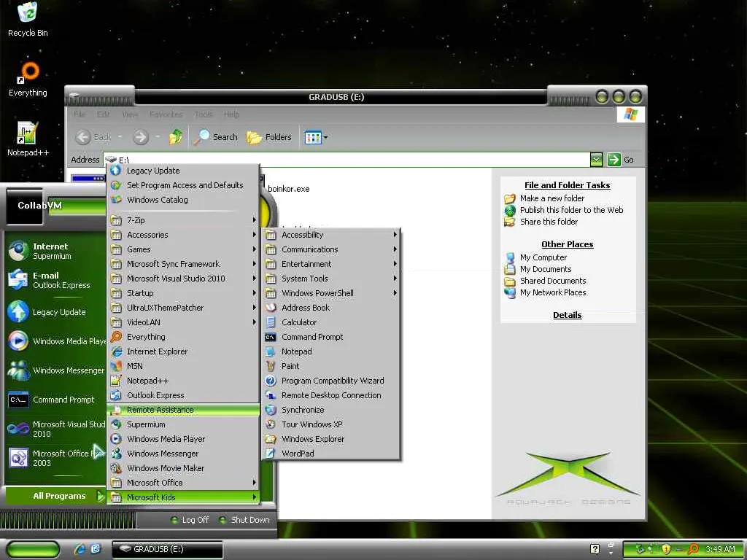This screenshot has width=747, height=560.
Task: Collapse the Other Places header
Action: pos(567,244)
